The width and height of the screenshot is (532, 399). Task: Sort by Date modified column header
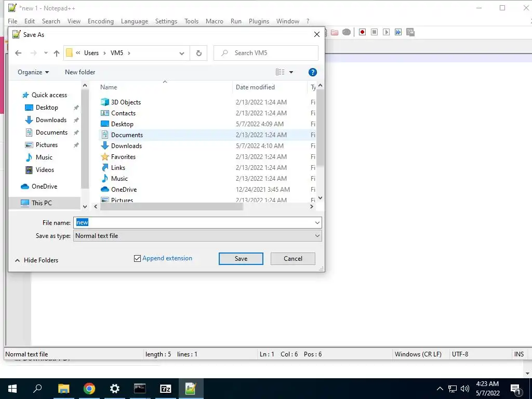click(255, 87)
